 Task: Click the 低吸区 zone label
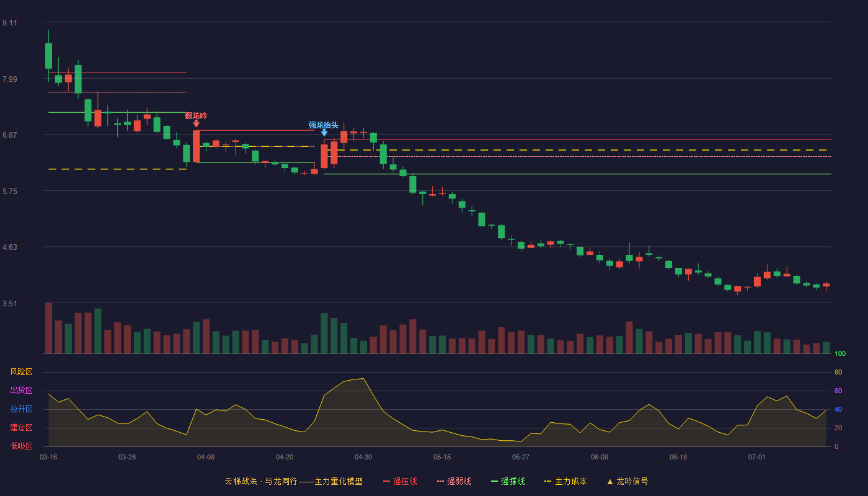click(x=21, y=446)
